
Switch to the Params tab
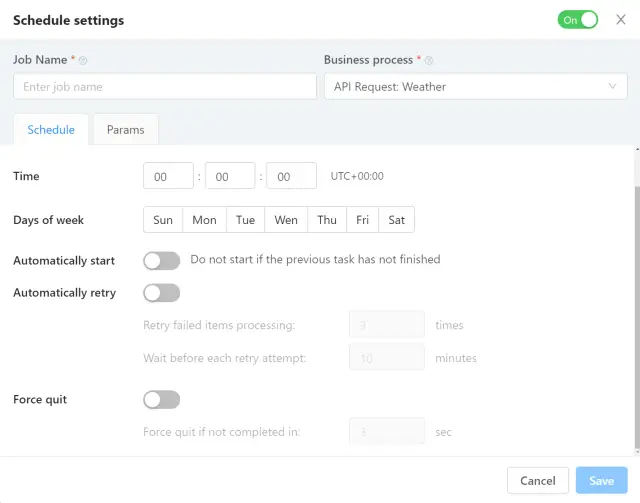[125, 130]
